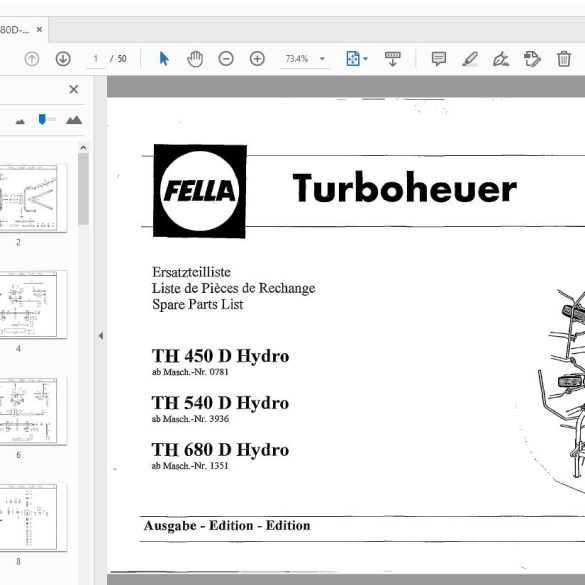Adjust the thumbnail size slider

click(x=42, y=119)
